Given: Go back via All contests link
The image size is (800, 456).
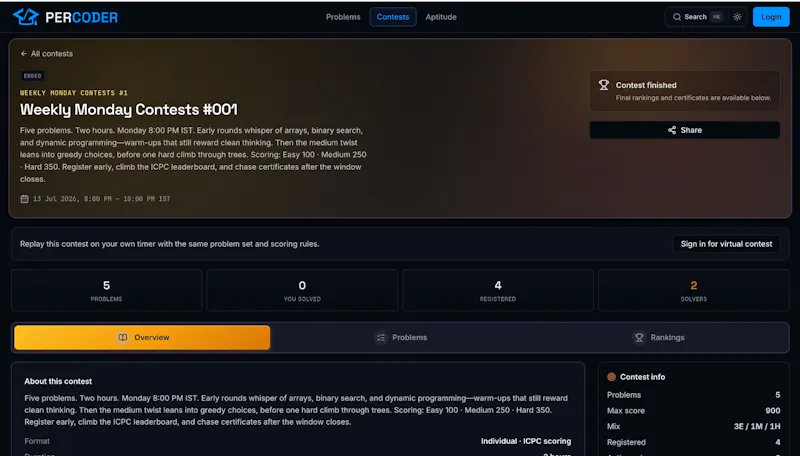Looking at the screenshot, I should [47, 54].
